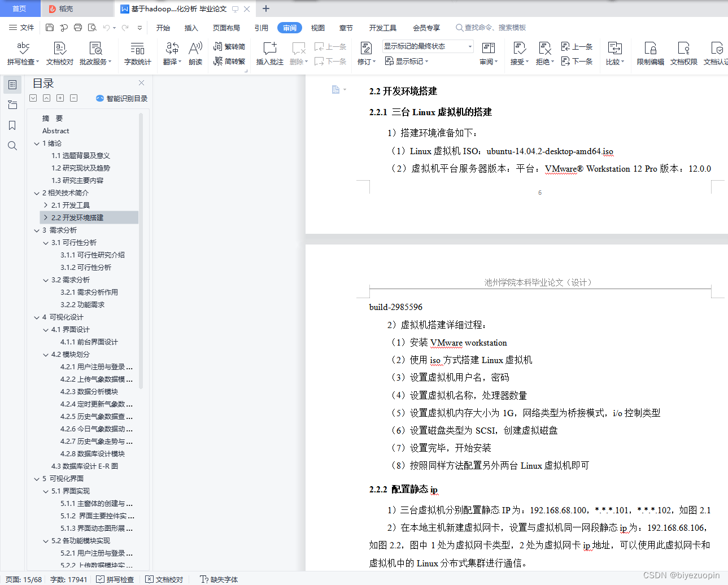Open print preview icon
This screenshot has width=728, height=585.
[92, 27]
